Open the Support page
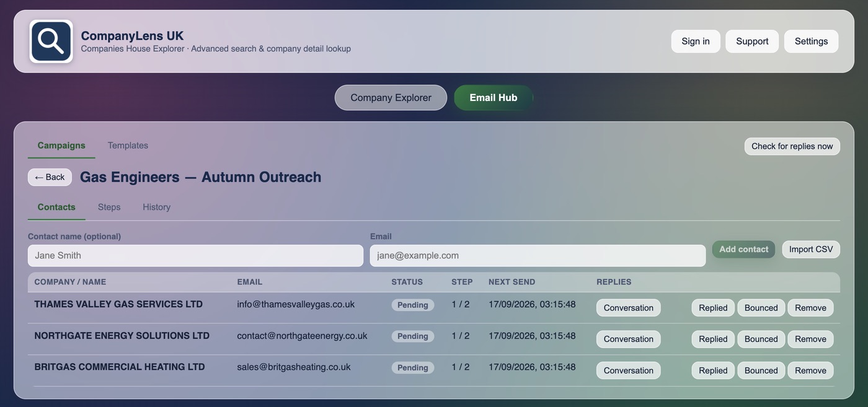Screen dimensions: 868x407 [752, 42]
